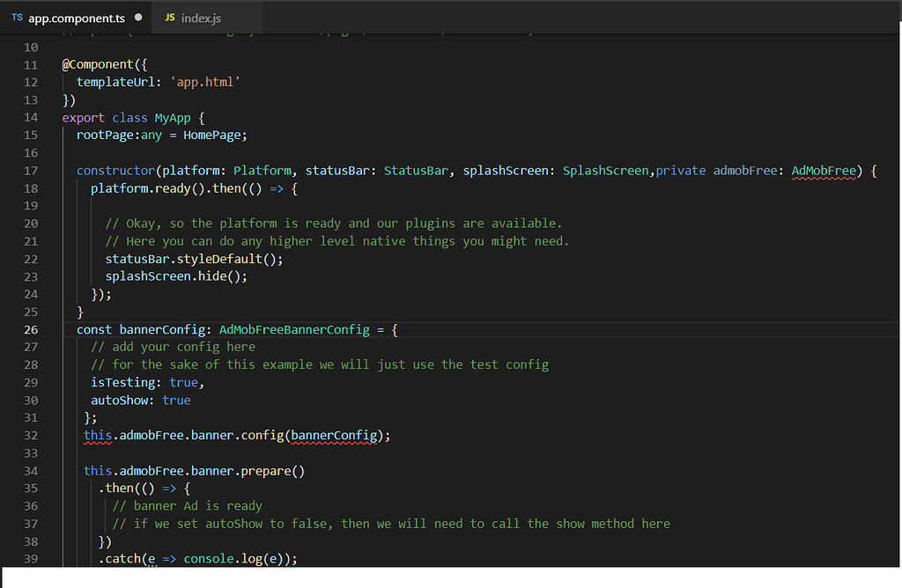Click the underlined 'this' on line 32
Viewport: 902px width, 588px height.
pos(97,436)
